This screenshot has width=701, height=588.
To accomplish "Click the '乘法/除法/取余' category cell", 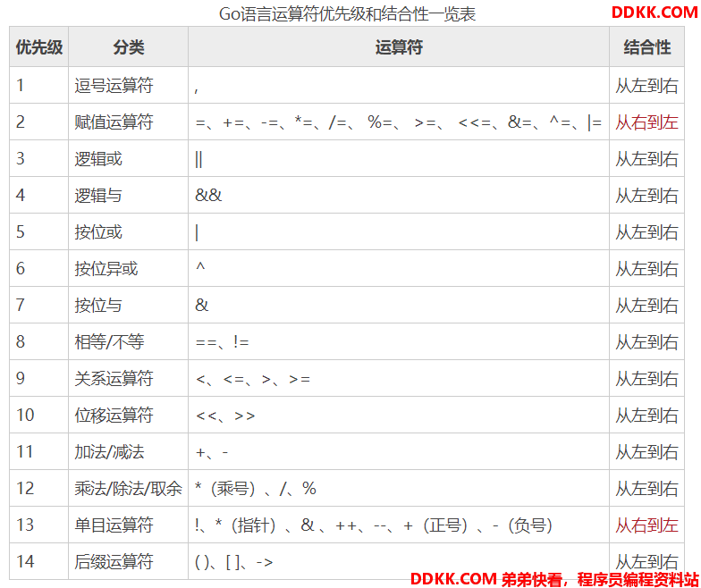I will 129,488.
